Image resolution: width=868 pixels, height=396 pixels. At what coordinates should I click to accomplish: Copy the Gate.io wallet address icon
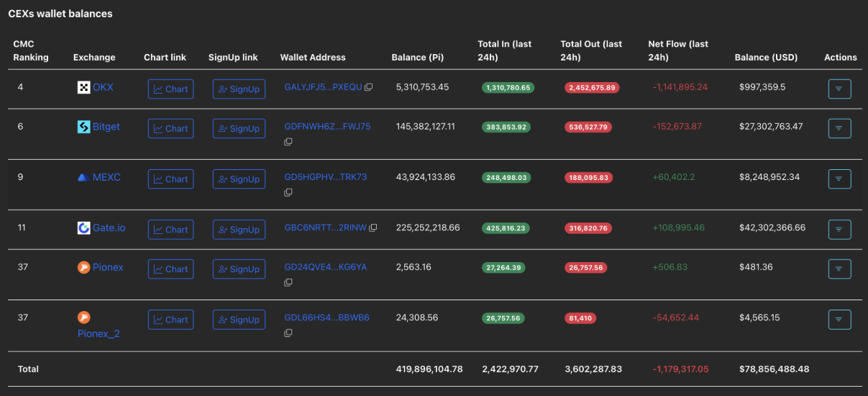point(372,228)
